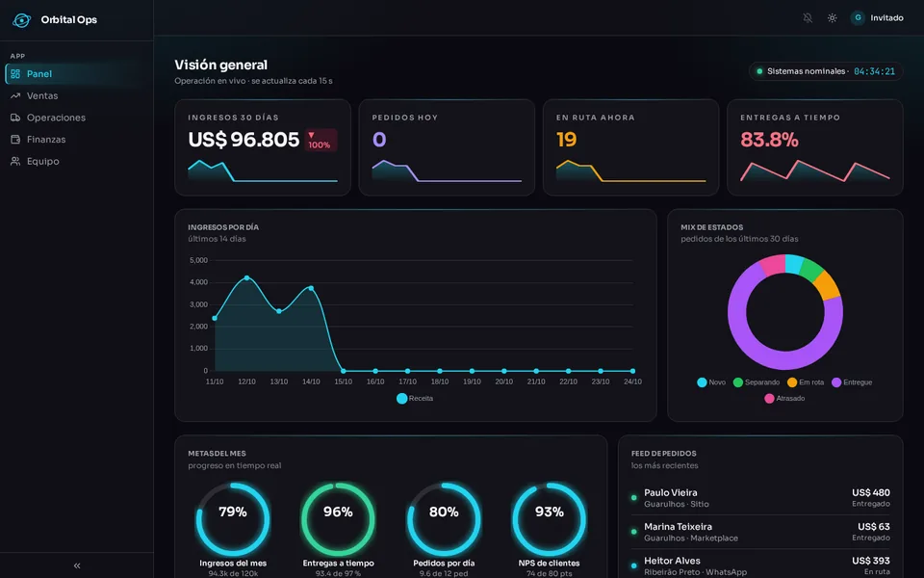Open the Operaciones truck icon
The width and height of the screenshot is (924, 578).
[15, 118]
